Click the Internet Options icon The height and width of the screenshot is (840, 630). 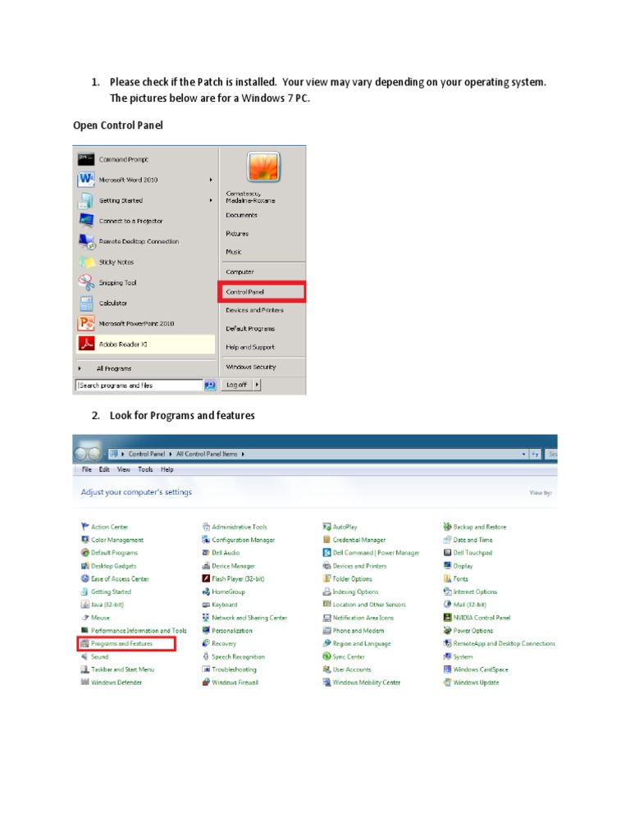(x=447, y=591)
